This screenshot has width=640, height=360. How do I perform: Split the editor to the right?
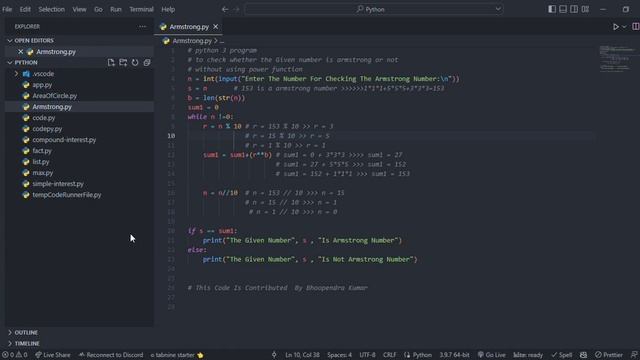point(636,27)
